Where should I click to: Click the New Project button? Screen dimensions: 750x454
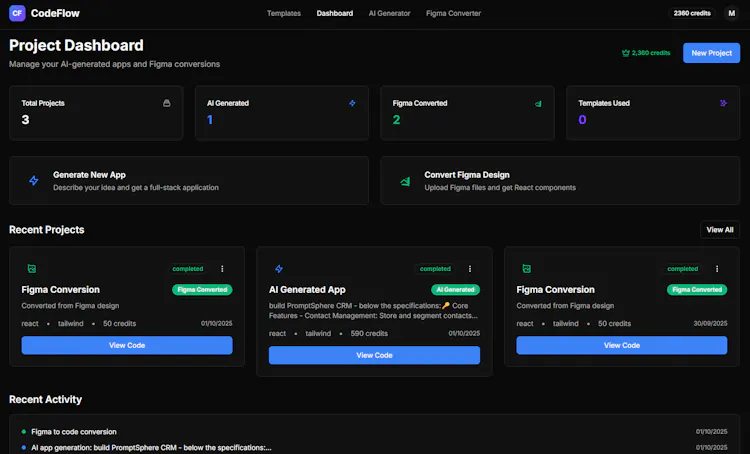tap(711, 53)
